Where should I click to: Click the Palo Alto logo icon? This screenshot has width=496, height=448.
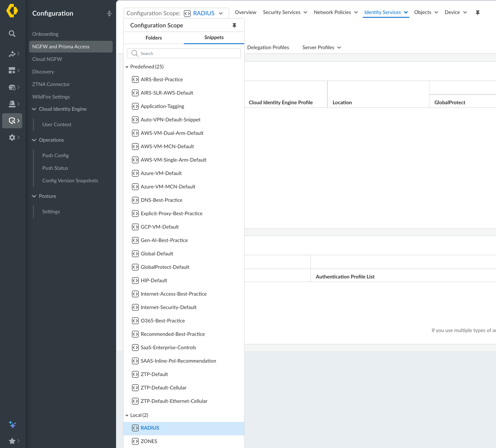click(12, 11)
